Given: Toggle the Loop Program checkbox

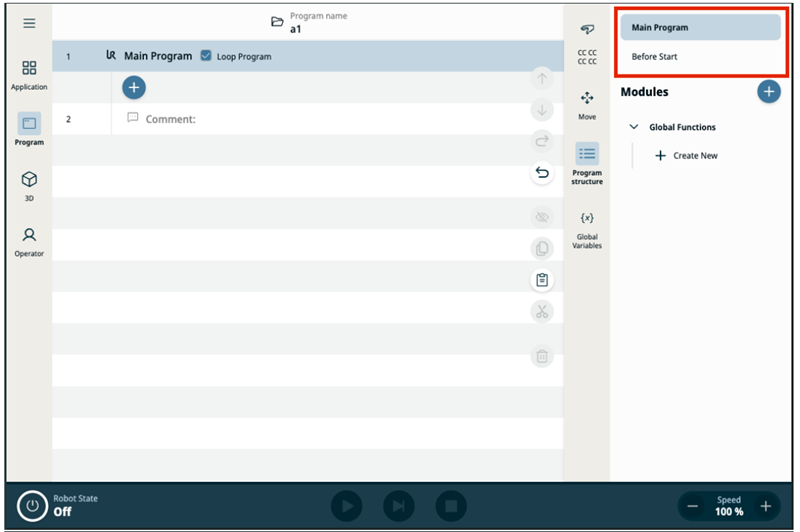Looking at the screenshot, I should coord(206,56).
